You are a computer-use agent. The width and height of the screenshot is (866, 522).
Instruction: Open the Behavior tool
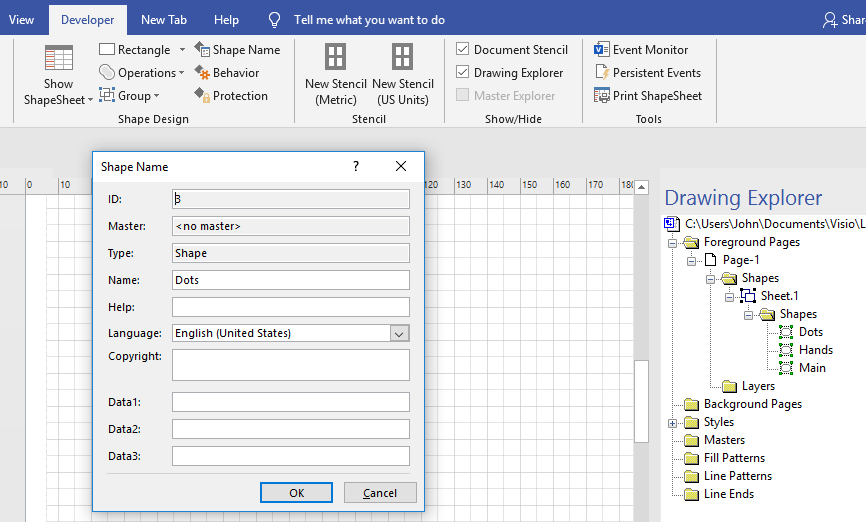[x=202, y=73]
